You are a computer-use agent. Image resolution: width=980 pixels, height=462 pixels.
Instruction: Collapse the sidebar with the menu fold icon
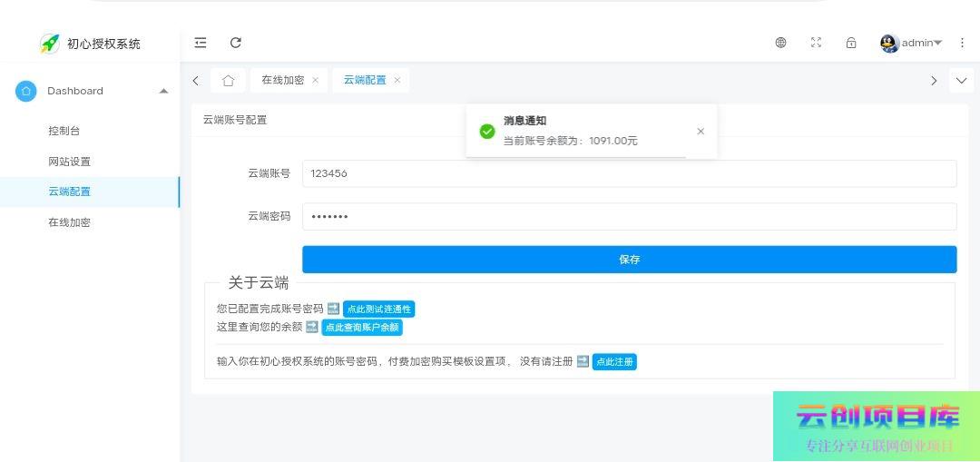point(201,43)
